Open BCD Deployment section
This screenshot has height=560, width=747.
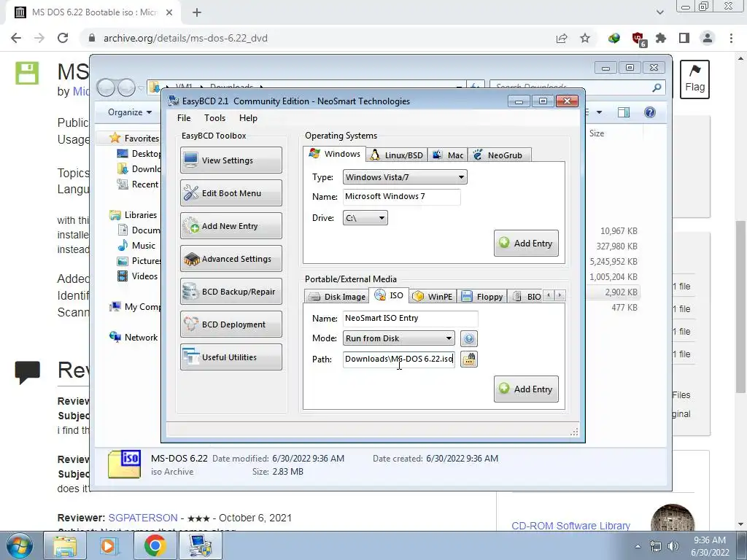point(231,324)
